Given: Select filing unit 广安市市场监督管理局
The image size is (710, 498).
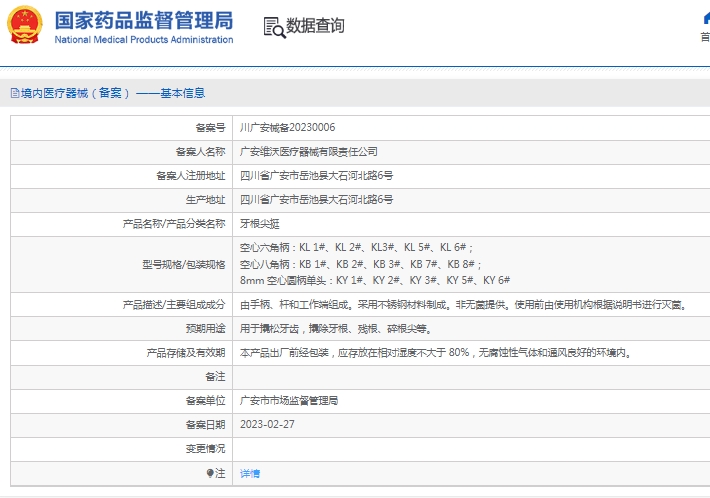Looking at the screenshot, I should (x=289, y=401).
